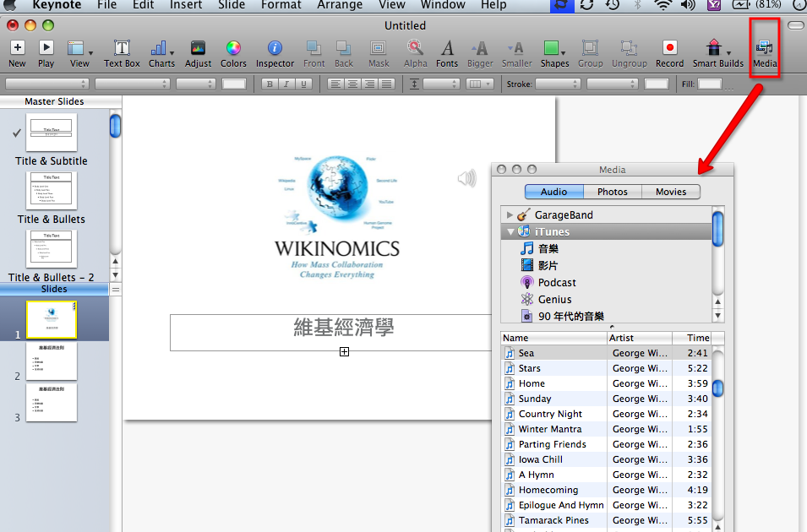Toggle bold text formatting
This screenshot has height=532, width=807.
270,84
